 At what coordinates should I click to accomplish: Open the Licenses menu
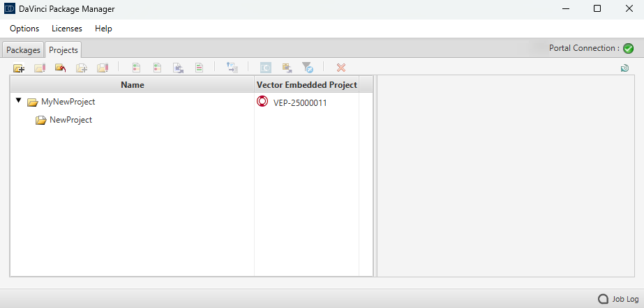click(67, 29)
